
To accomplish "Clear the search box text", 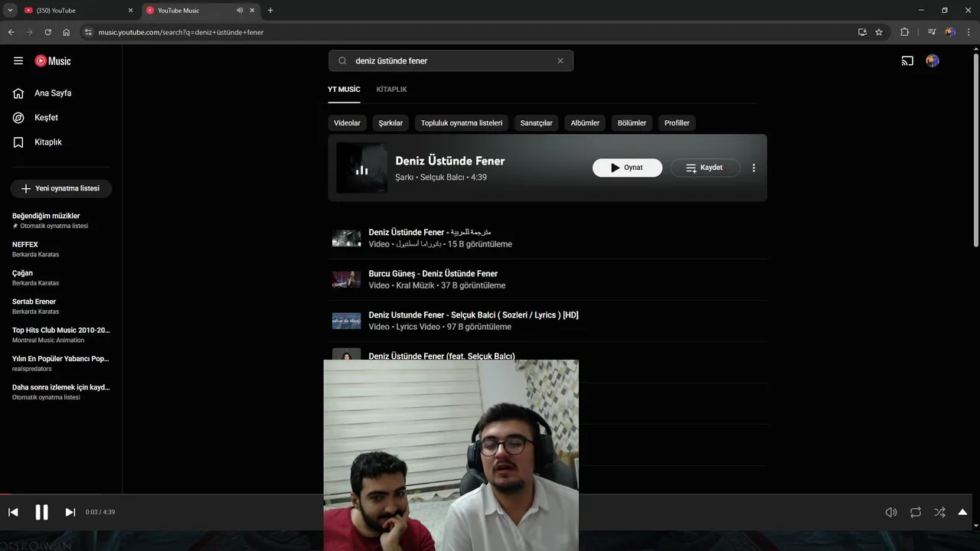I will (x=560, y=60).
